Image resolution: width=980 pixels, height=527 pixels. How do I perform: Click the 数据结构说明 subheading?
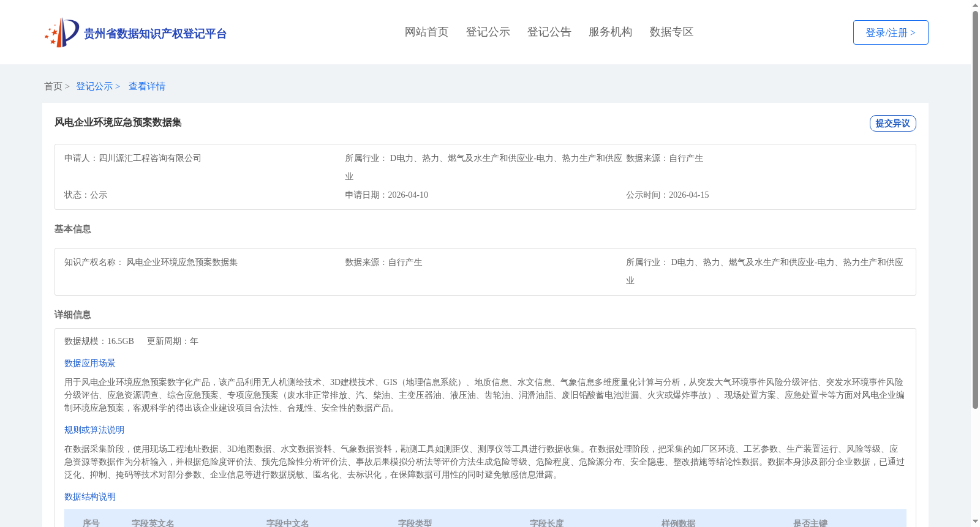coord(90,496)
